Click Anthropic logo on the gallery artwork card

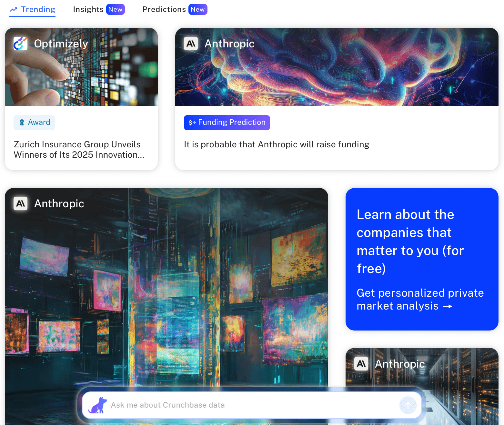click(x=20, y=203)
